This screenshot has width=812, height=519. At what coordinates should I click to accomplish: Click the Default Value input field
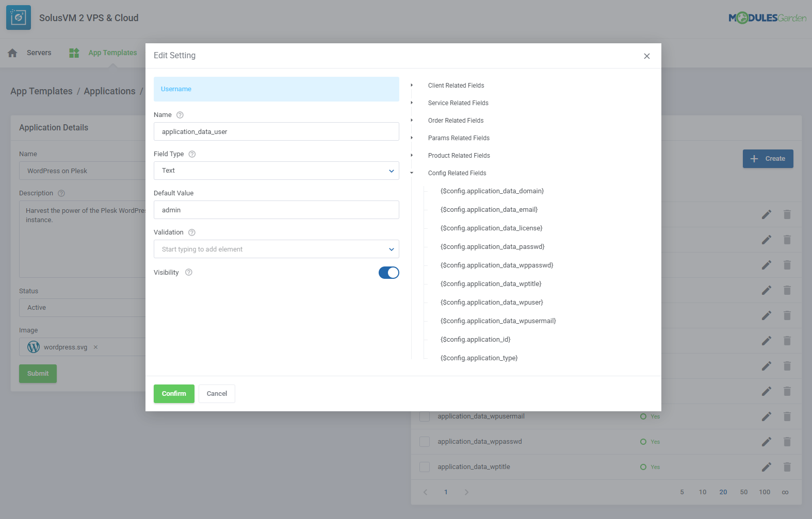tap(276, 210)
